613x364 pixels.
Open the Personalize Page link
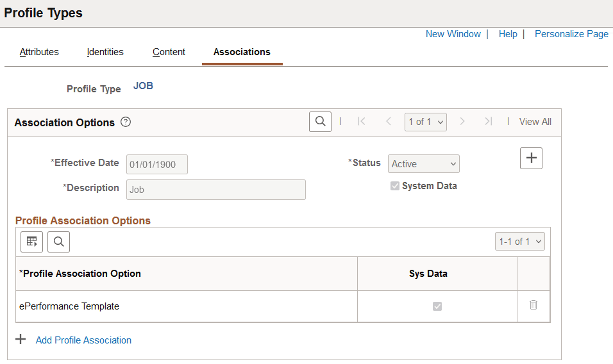[x=571, y=34]
